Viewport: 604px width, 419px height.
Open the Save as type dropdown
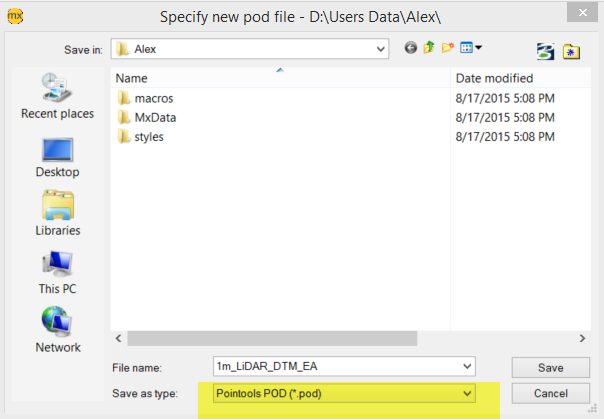click(x=344, y=394)
